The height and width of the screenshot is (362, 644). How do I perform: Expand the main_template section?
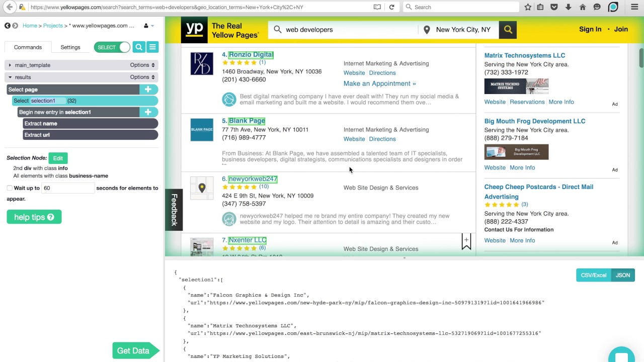[10, 65]
